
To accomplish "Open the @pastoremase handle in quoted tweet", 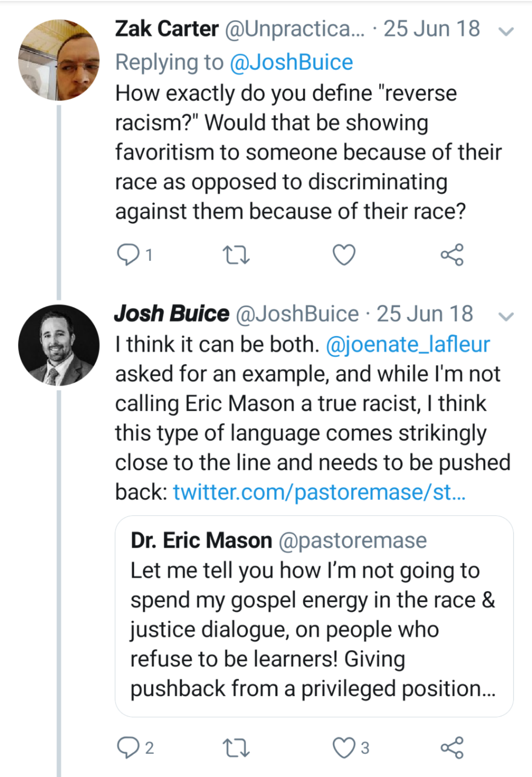I will 353,540.
